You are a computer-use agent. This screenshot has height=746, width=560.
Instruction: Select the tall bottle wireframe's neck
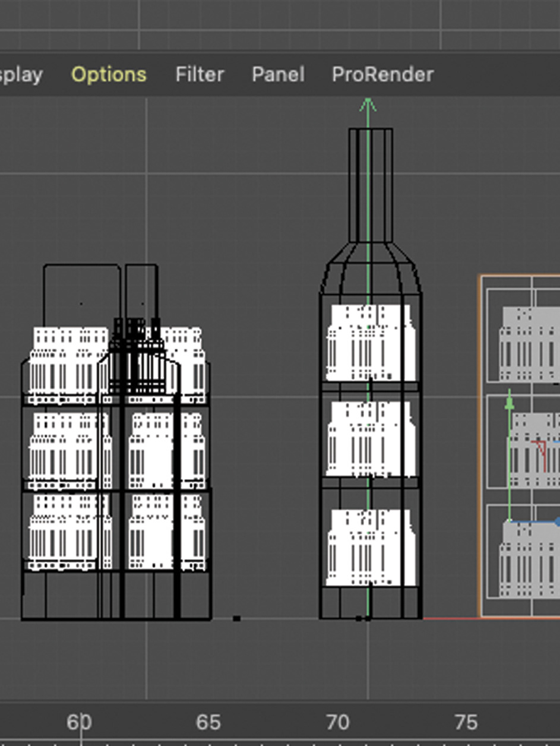click(371, 185)
